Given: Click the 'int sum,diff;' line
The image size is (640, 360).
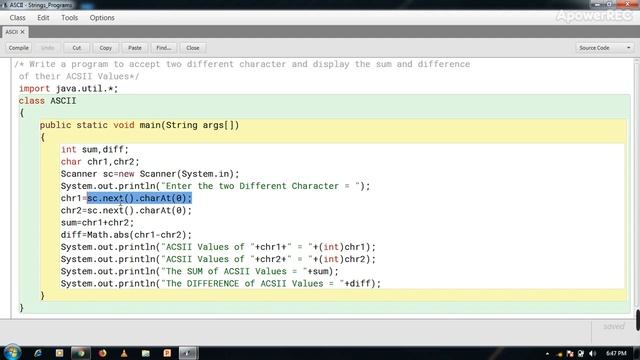Looking at the screenshot, I should (95, 150).
